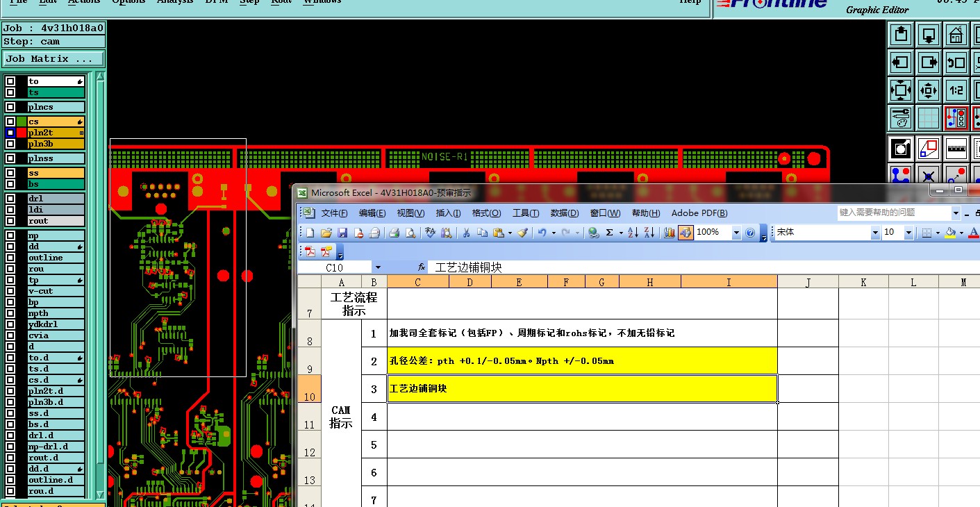Click Excel Fill Color paint bucket swatch

[x=951, y=233]
